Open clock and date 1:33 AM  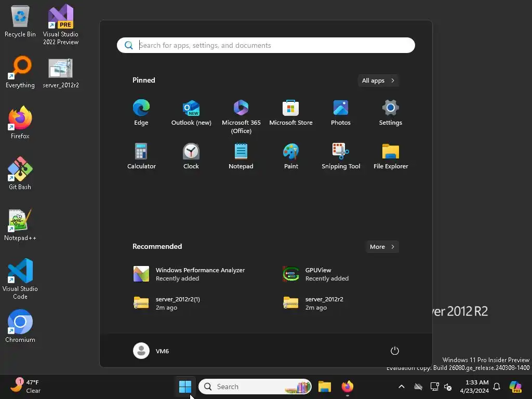pos(474,387)
